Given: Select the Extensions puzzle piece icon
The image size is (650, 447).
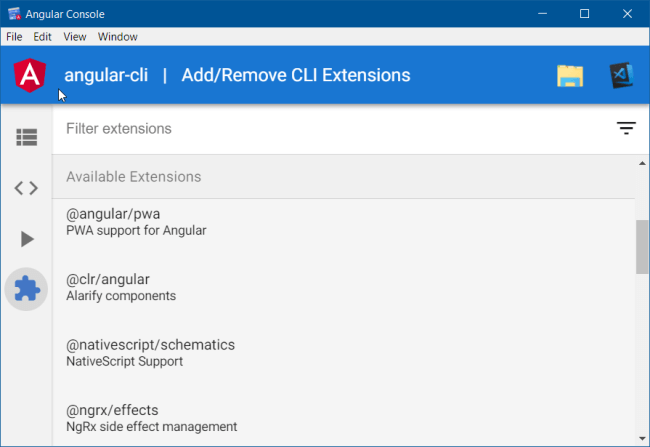Looking at the screenshot, I should (27, 289).
